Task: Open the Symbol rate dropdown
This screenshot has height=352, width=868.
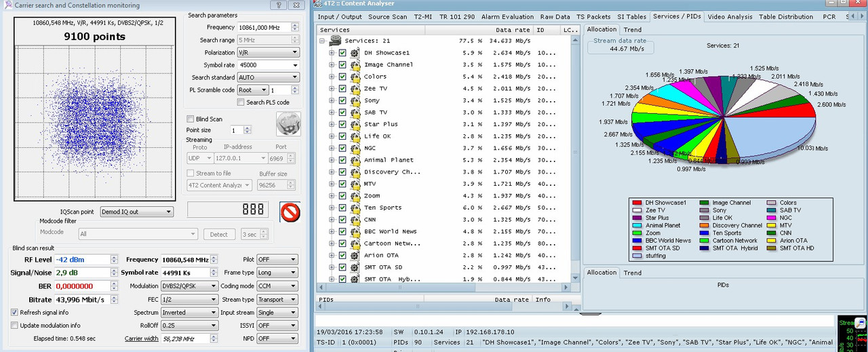Action: (269, 65)
